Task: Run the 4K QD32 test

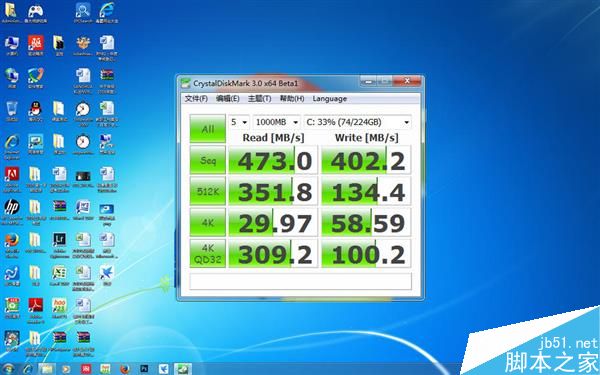Action: click(x=208, y=254)
